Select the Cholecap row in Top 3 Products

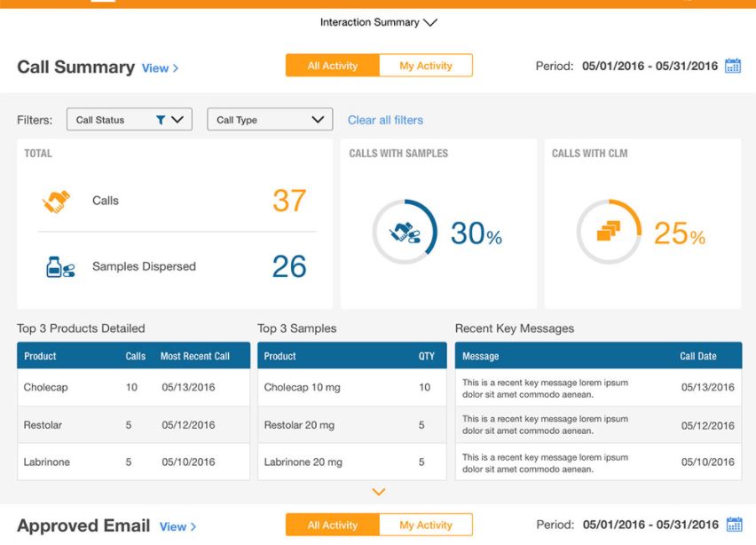133,388
